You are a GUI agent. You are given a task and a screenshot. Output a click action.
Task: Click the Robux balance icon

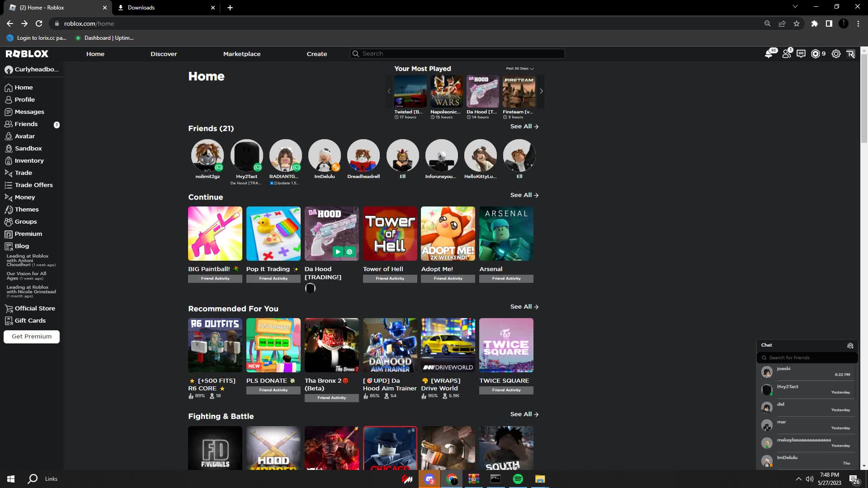(816, 54)
